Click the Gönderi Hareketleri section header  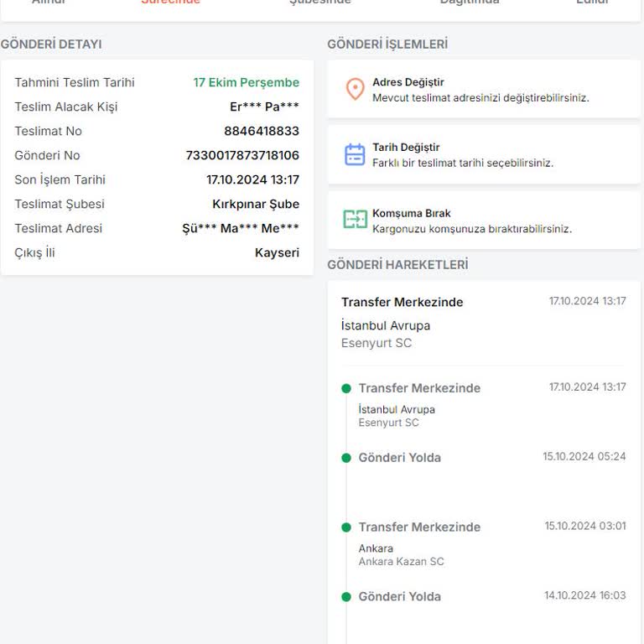click(397, 265)
